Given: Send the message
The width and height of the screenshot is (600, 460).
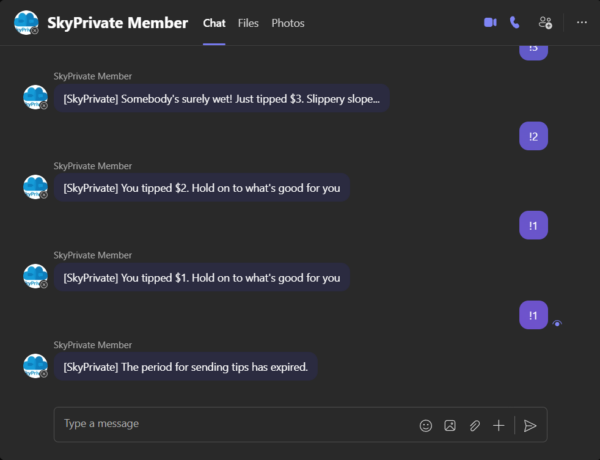Looking at the screenshot, I should [x=530, y=425].
